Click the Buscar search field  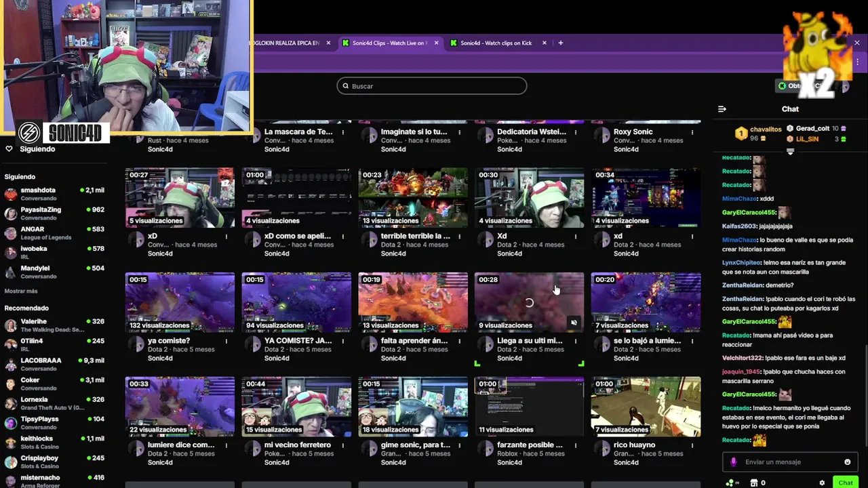click(432, 86)
